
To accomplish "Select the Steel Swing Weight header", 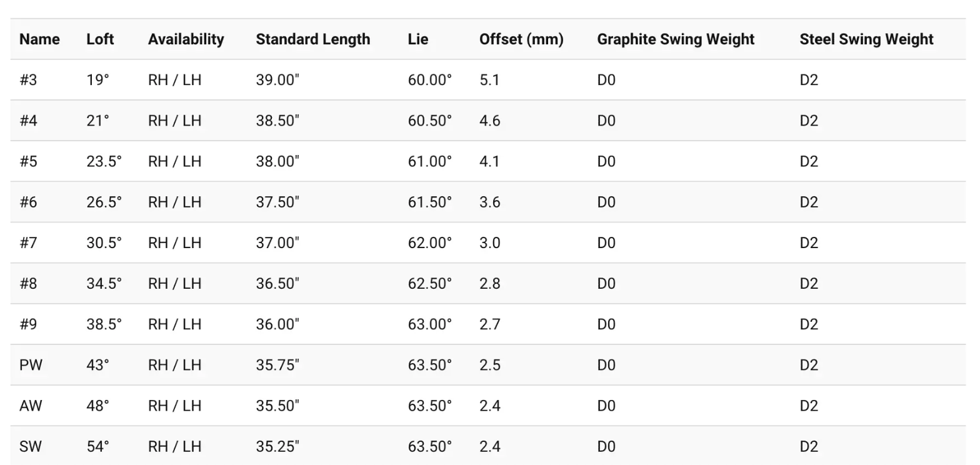I will [x=866, y=39].
